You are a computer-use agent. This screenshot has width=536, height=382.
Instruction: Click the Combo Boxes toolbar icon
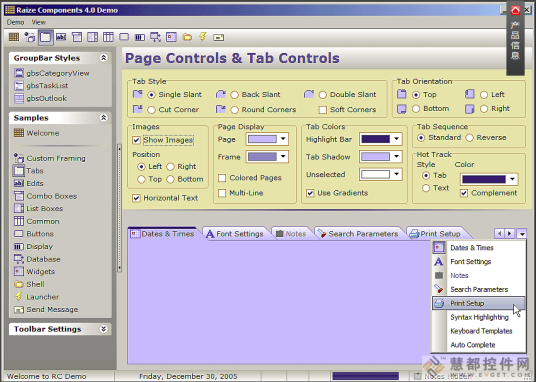point(77,37)
